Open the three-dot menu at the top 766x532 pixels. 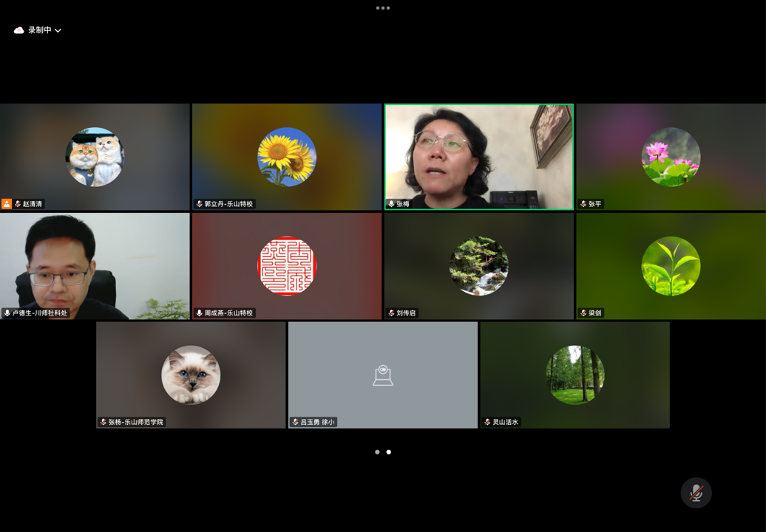coord(382,8)
